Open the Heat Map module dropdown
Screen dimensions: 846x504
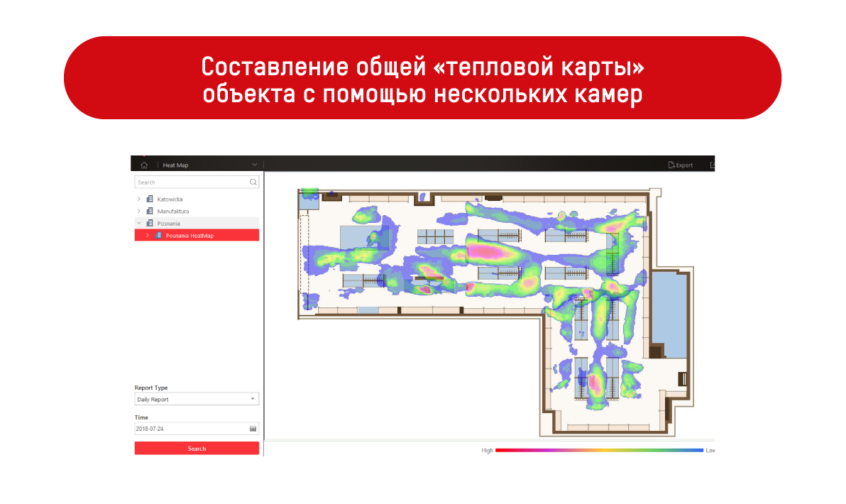tap(254, 165)
